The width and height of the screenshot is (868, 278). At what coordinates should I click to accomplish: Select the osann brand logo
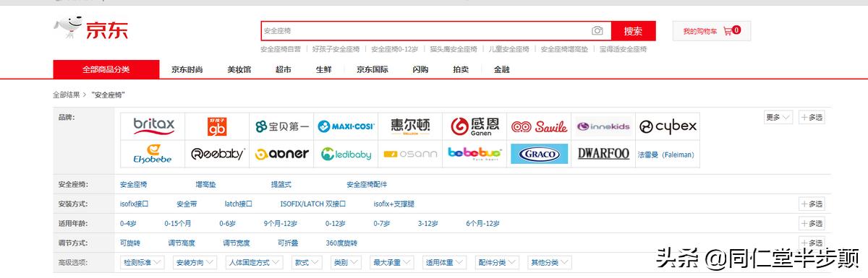[x=410, y=154]
